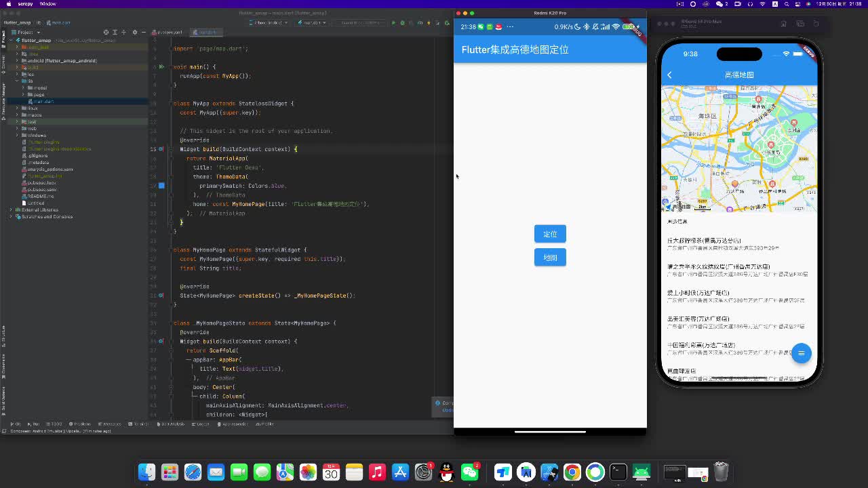Open System Settings from the dock
Image resolution: width=868 pixels, height=488 pixels.
coord(423,472)
